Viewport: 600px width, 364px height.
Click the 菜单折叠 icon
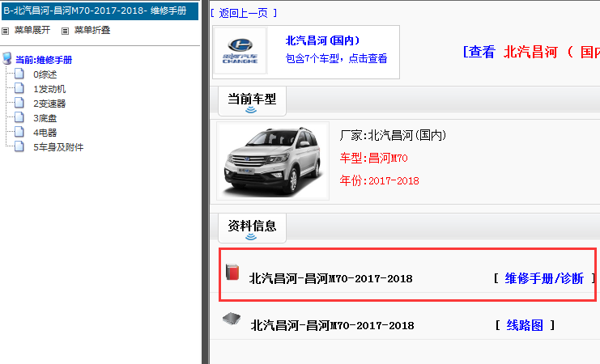click(65, 31)
